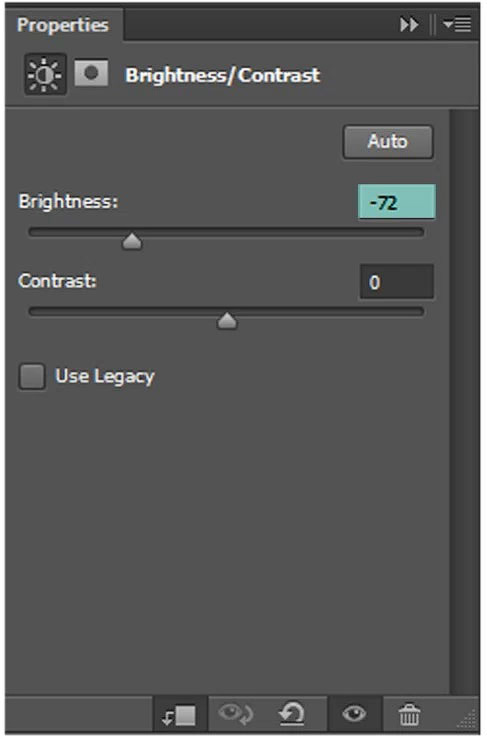Toggle layer visibility eye icon
Image resolution: width=487 pixels, height=739 pixels.
point(354,714)
